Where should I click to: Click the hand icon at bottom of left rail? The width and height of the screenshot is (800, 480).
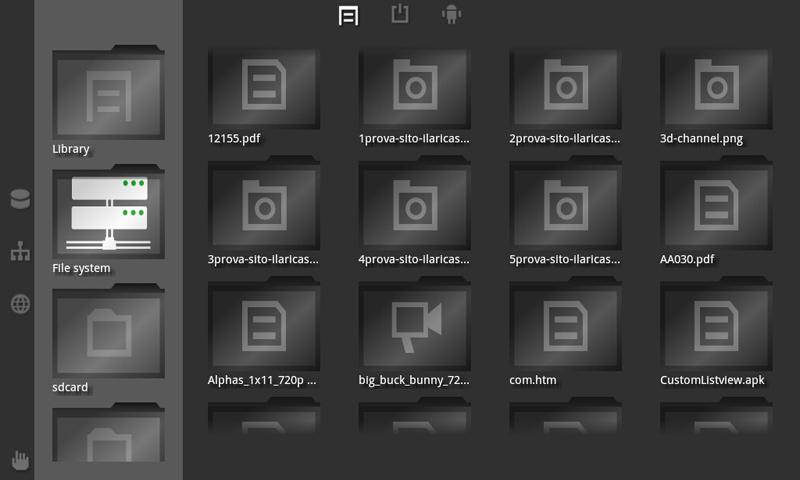(20, 461)
